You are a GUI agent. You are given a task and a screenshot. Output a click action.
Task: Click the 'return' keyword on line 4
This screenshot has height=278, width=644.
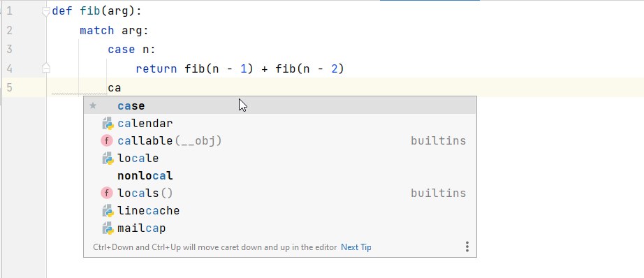point(156,69)
